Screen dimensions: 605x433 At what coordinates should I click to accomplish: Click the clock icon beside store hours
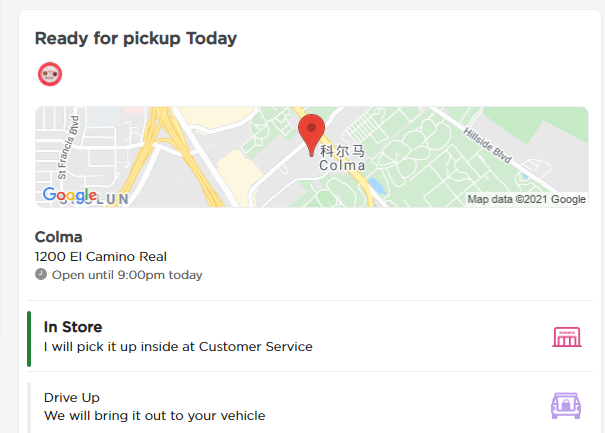tap(41, 275)
